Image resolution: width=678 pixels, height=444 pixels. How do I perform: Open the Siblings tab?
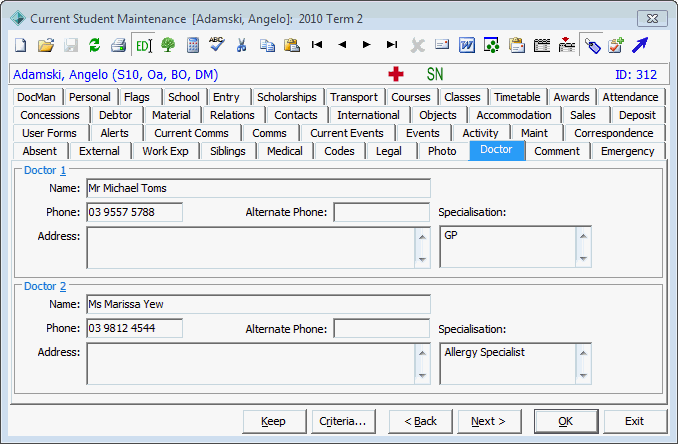227,151
